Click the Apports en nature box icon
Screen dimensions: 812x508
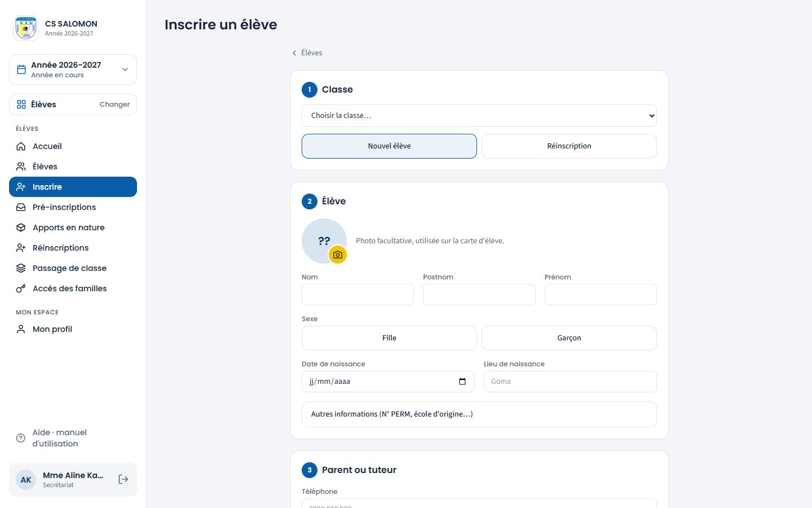(21, 227)
